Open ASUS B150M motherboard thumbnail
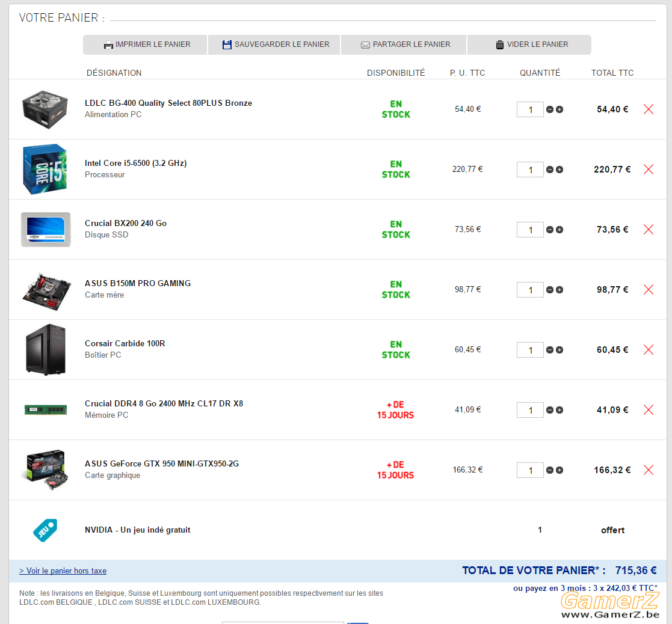The height and width of the screenshot is (624, 672). [46, 291]
